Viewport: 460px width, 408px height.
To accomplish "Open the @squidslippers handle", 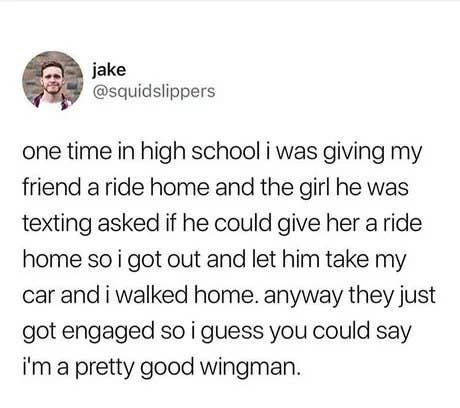I will click(x=154, y=91).
